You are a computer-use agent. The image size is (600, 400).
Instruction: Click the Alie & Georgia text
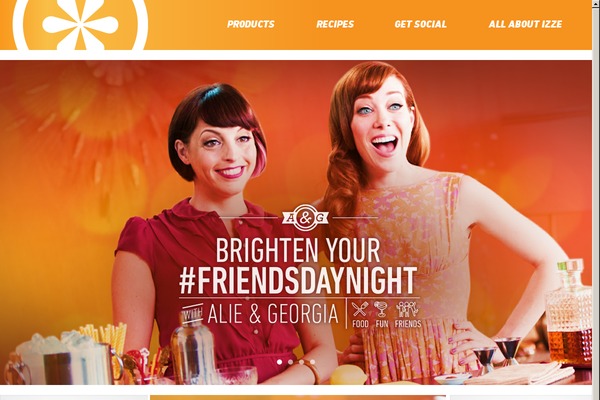pos(273,313)
